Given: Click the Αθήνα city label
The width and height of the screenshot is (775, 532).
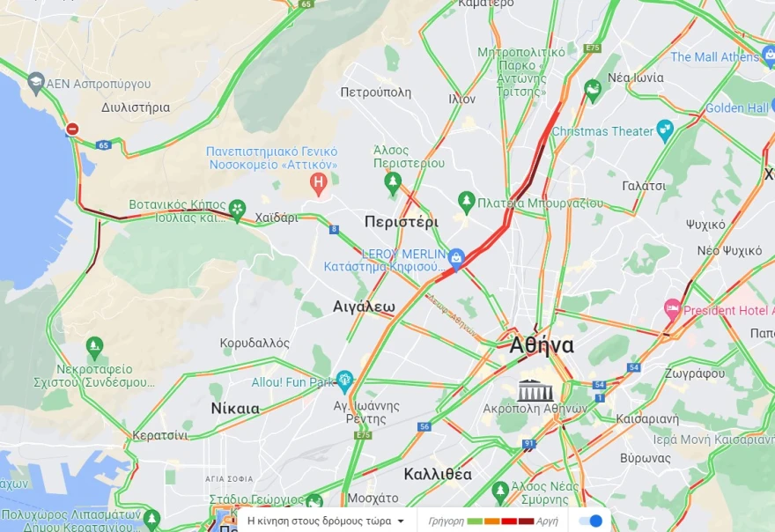Looking at the screenshot, I should [x=542, y=345].
